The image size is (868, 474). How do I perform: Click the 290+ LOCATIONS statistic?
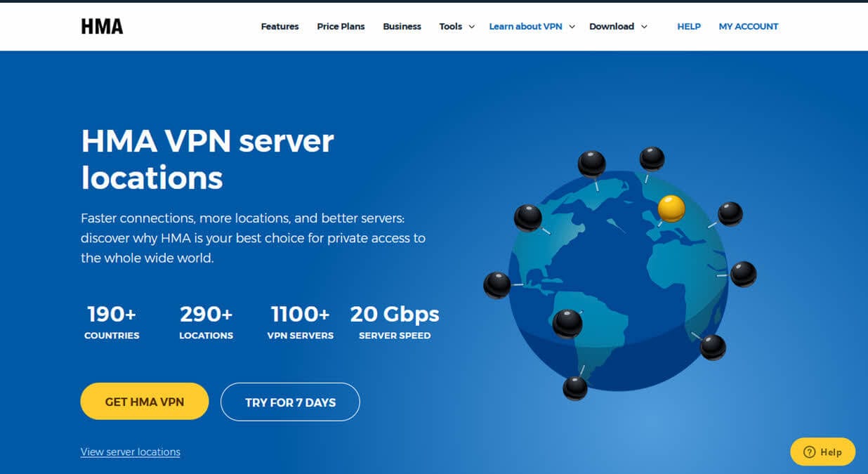tap(206, 322)
